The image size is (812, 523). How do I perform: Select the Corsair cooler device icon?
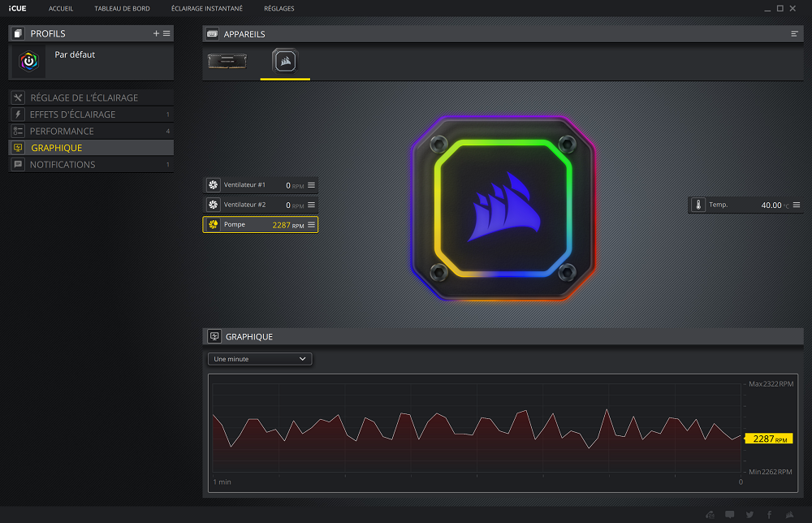point(285,61)
